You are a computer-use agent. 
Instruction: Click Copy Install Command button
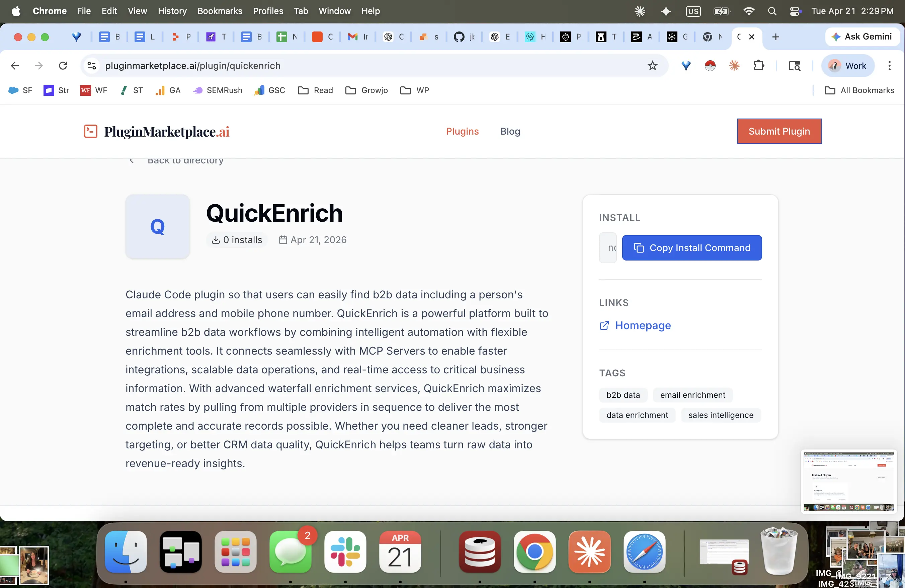[692, 247]
